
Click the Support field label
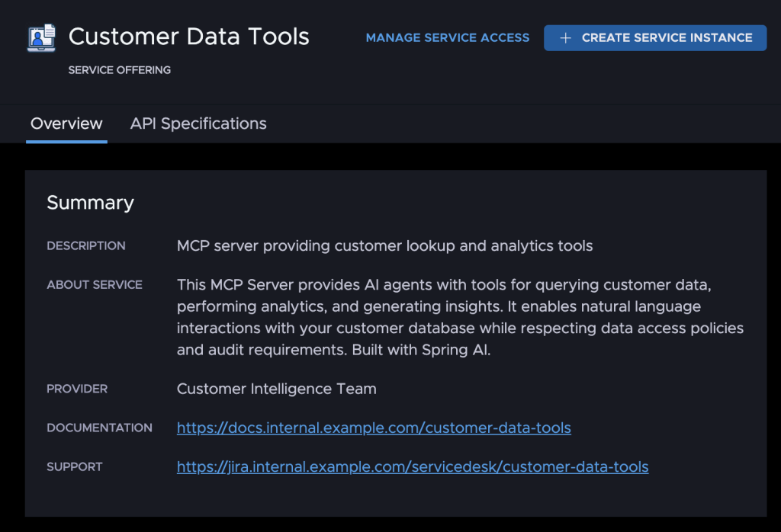click(x=74, y=466)
